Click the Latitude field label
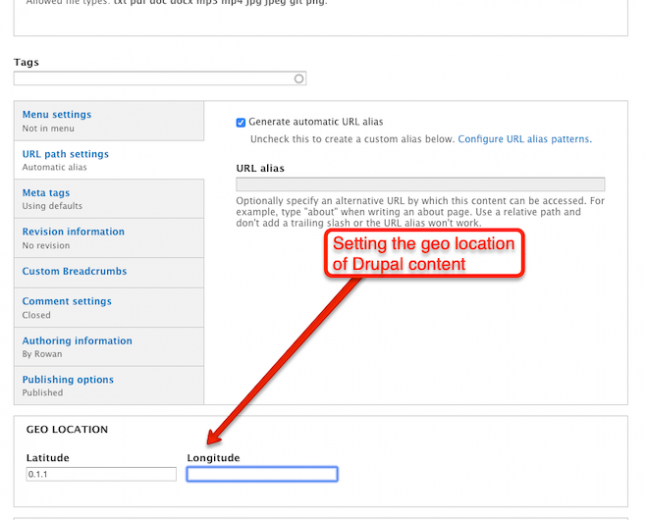Image resolution: width=648 pixels, height=520 pixels. click(48, 458)
